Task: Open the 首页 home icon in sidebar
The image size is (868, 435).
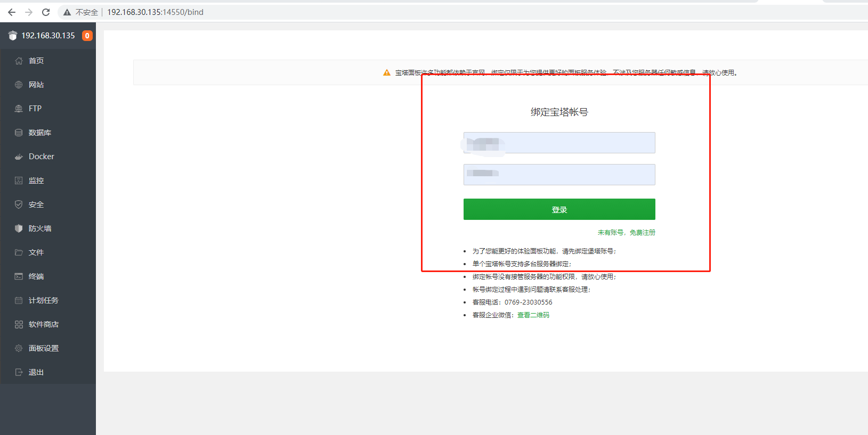Action: 19,61
